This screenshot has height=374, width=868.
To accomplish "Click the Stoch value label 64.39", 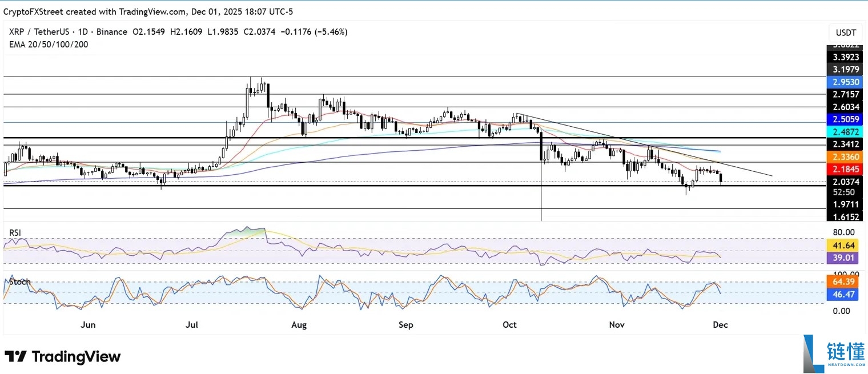I will tap(843, 281).
